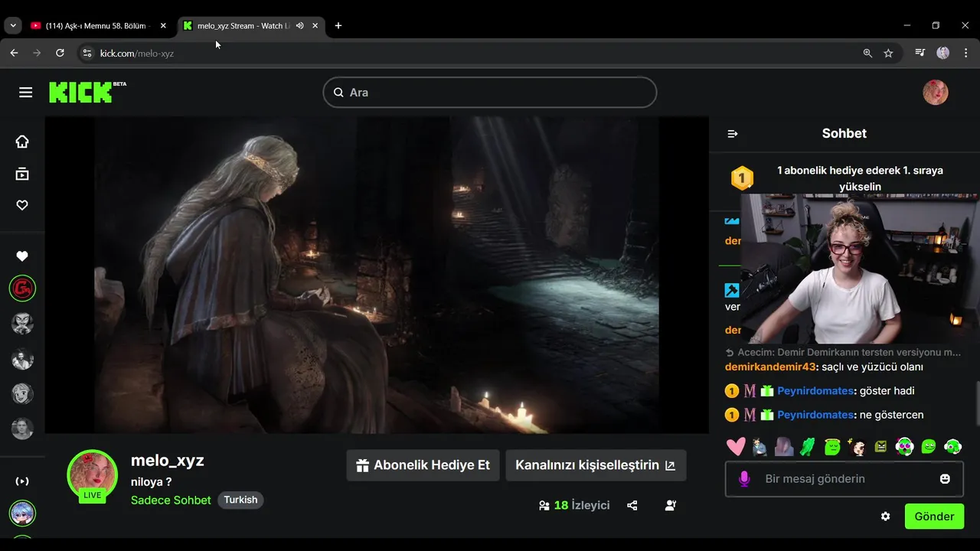
Task: Mute the melo_xyz tab audio icon
Action: coord(299,25)
